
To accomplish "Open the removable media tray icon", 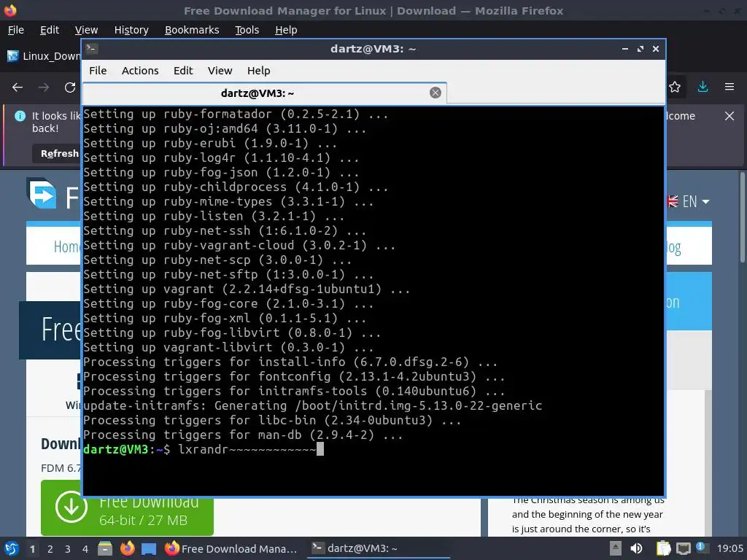I will (x=615, y=548).
